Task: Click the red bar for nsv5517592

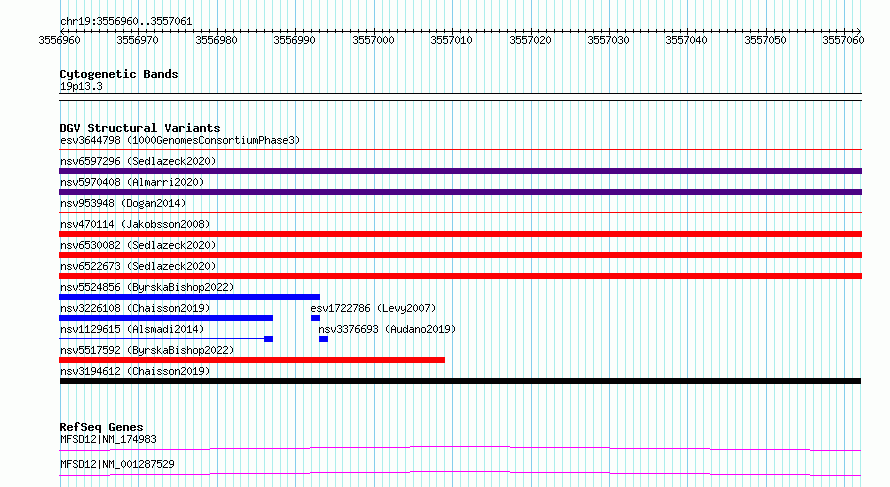Action: point(252,360)
